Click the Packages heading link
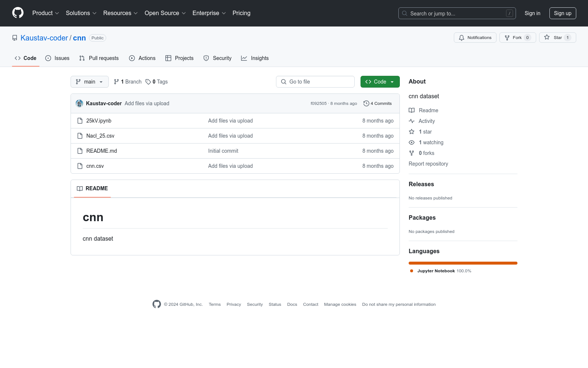Image resolution: width=588 pixels, height=368 pixels. (422, 218)
